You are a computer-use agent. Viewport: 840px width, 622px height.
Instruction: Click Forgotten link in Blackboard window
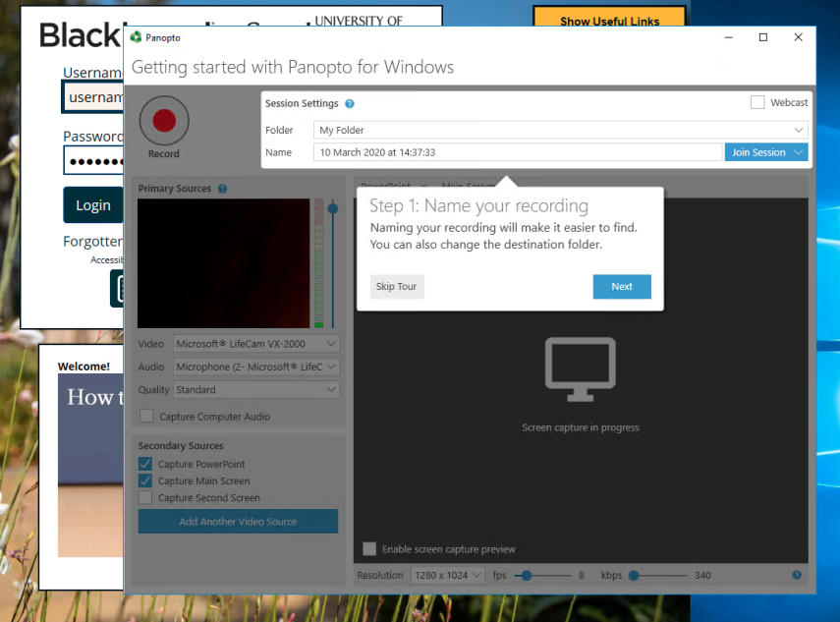tap(93, 241)
